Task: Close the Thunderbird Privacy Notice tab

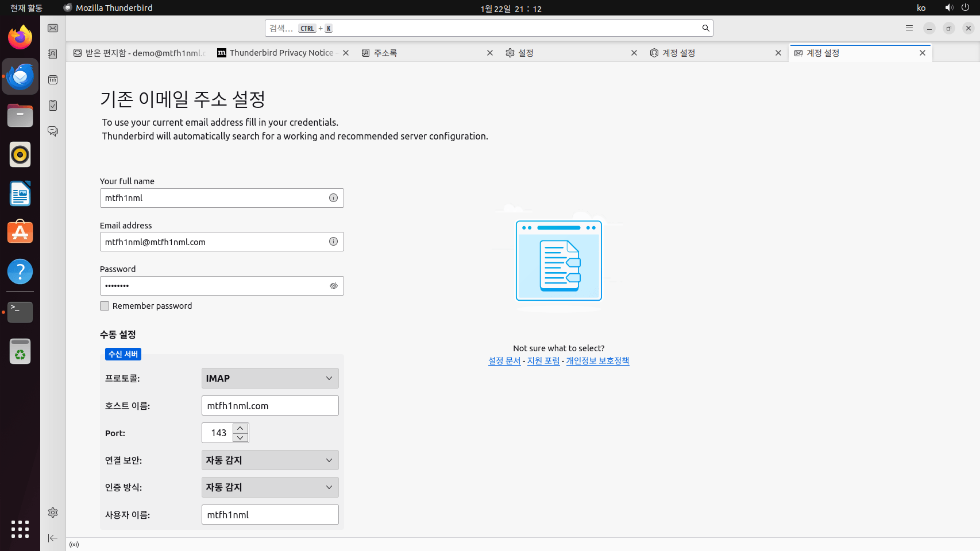Action: (346, 53)
